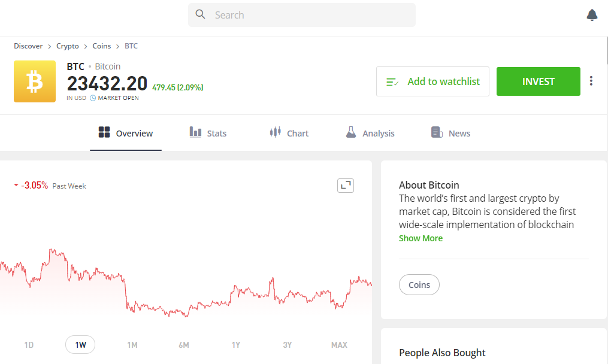Open the Stats tab
608x364 pixels.
point(208,133)
